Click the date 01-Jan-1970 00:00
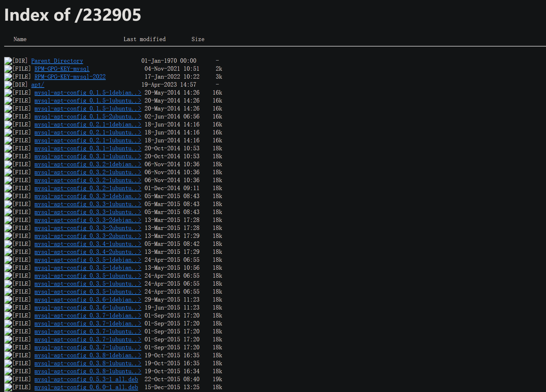The width and height of the screenshot is (546, 392). click(x=169, y=61)
